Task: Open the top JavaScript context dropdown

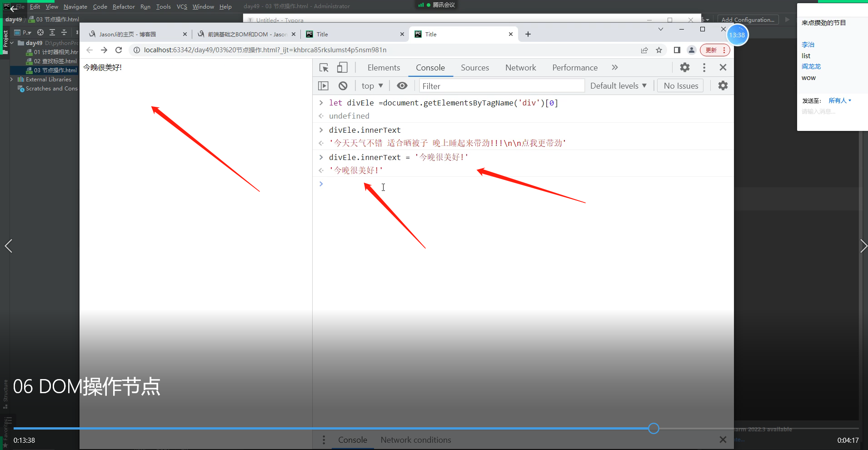Action: pos(372,86)
